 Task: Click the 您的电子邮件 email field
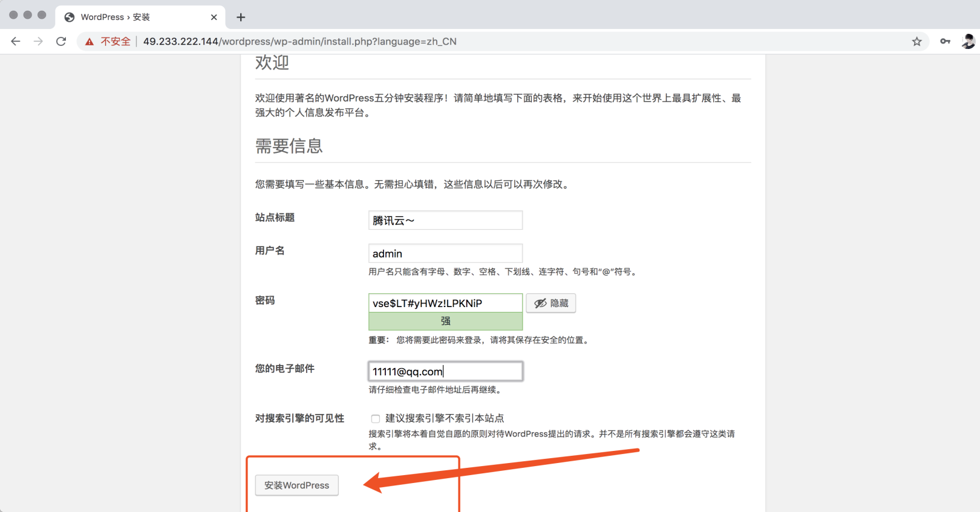pyautogui.click(x=445, y=371)
